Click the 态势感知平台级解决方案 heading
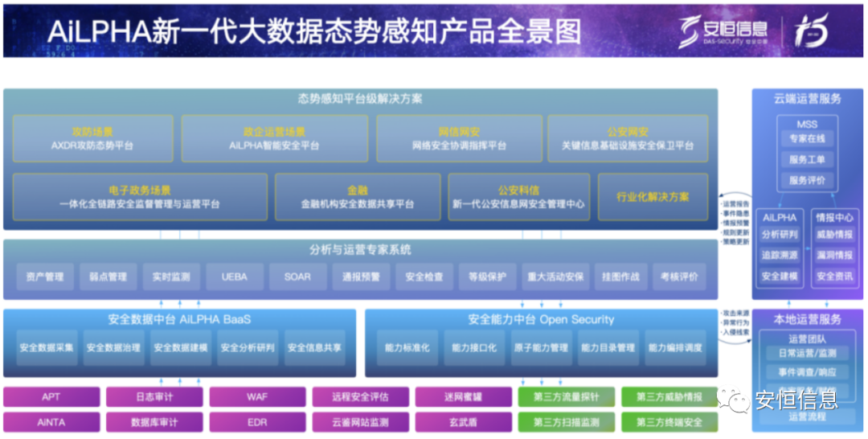 click(x=360, y=99)
